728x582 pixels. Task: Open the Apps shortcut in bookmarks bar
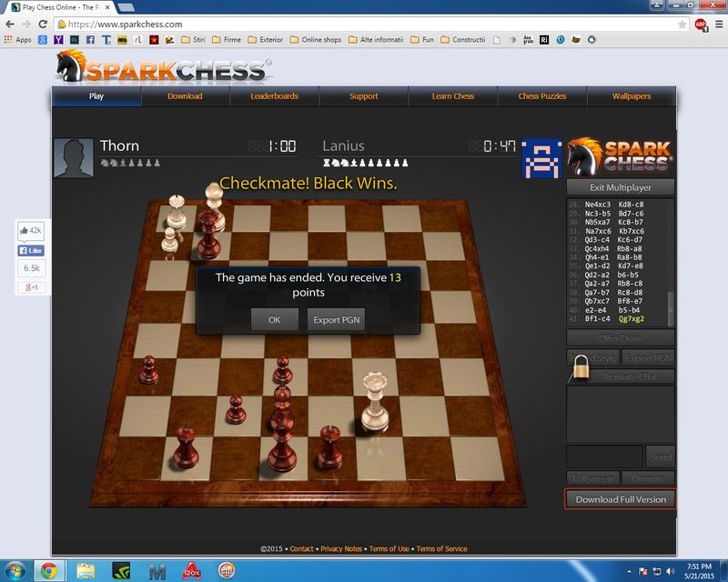[x=17, y=40]
